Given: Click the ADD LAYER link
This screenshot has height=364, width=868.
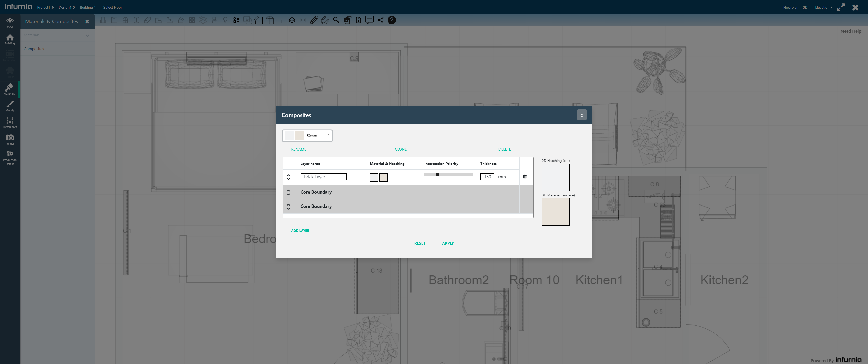Looking at the screenshot, I should pos(300,231).
